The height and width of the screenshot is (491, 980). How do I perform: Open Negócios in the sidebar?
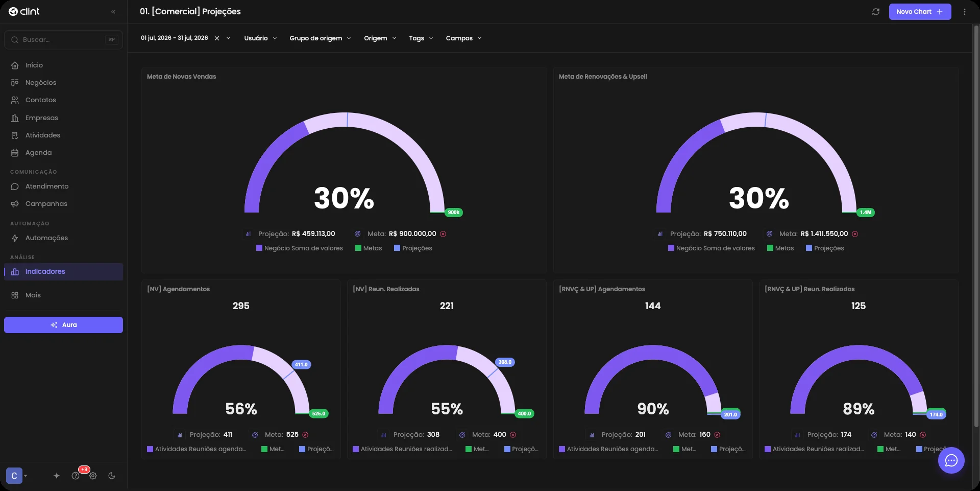(64, 83)
